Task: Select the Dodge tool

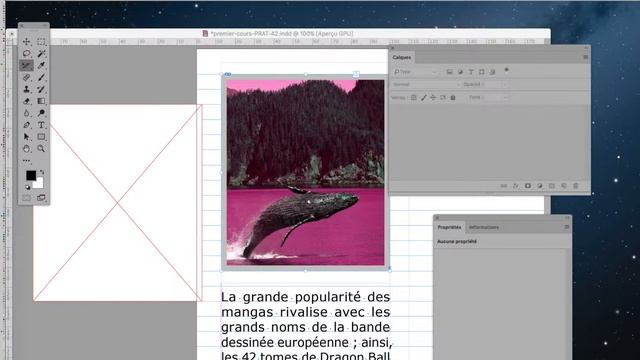Action: pos(41,113)
